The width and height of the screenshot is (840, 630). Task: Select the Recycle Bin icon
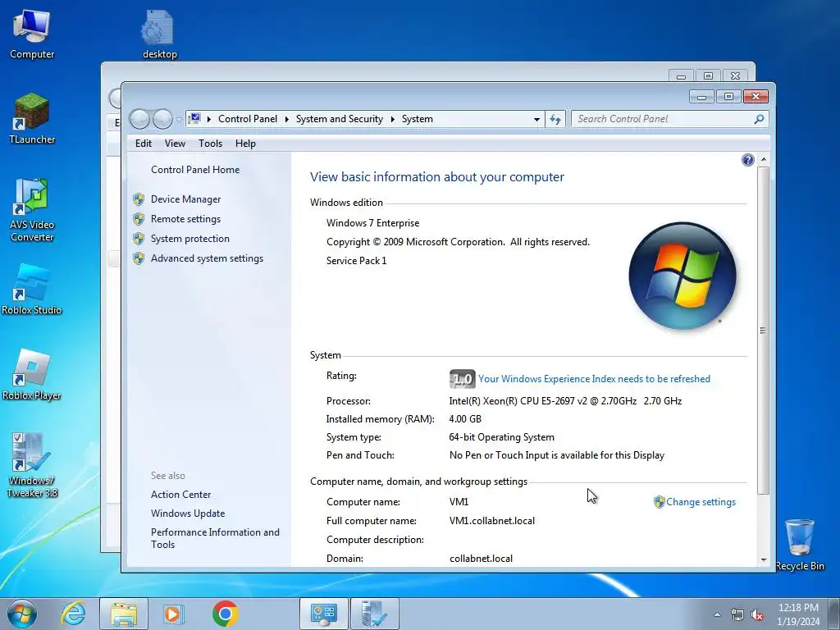[x=799, y=545]
